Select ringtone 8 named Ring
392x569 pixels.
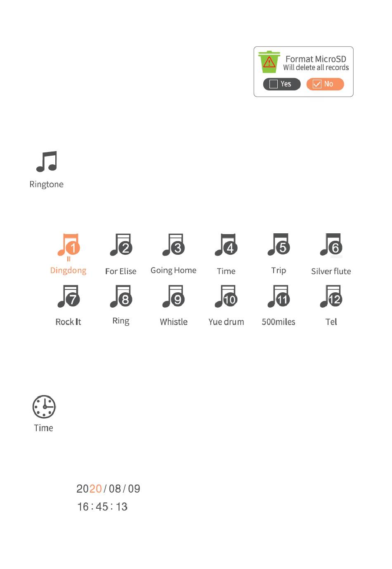tap(121, 296)
